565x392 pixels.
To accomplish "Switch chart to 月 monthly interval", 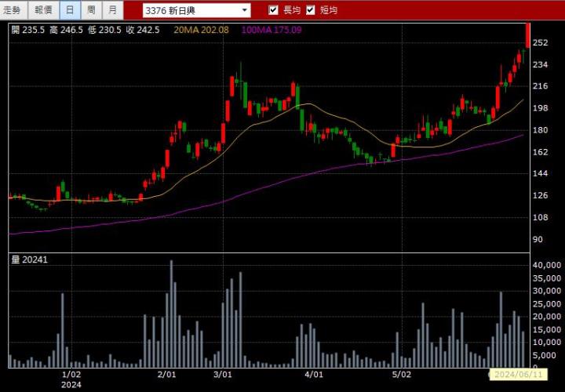I will [x=114, y=10].
